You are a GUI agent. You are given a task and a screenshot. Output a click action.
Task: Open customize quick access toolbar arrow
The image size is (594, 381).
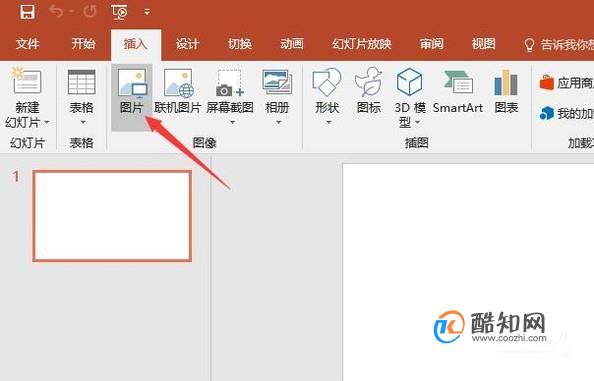click(x=147, y=12)
